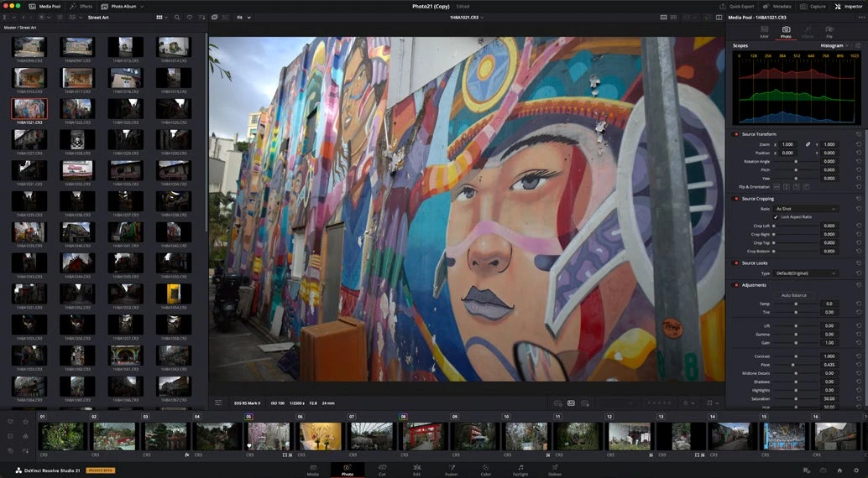The image size is (868, 478).
Task: Open the Ratio As Shot dropdown
Action: [x=806, y=209]
